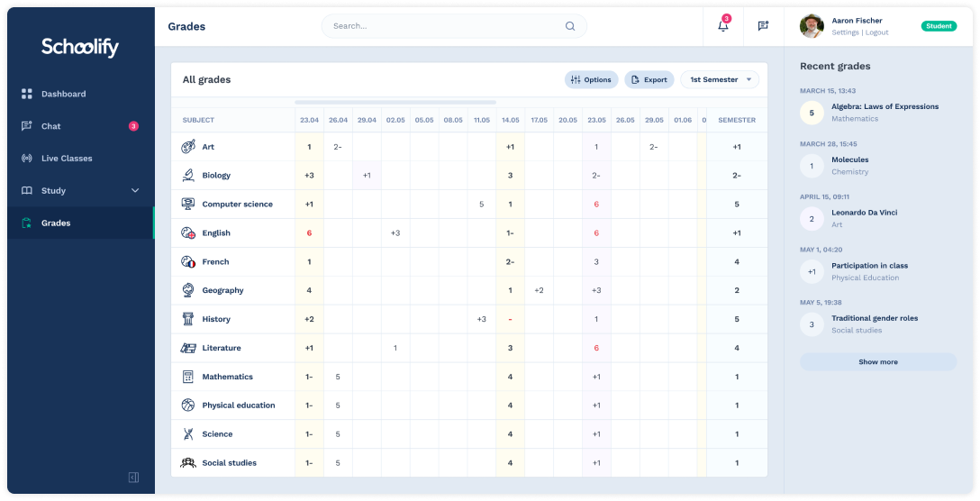Click the Live Classes broadcast icon
The image size is (980, 501).
[x=27, y=159]
